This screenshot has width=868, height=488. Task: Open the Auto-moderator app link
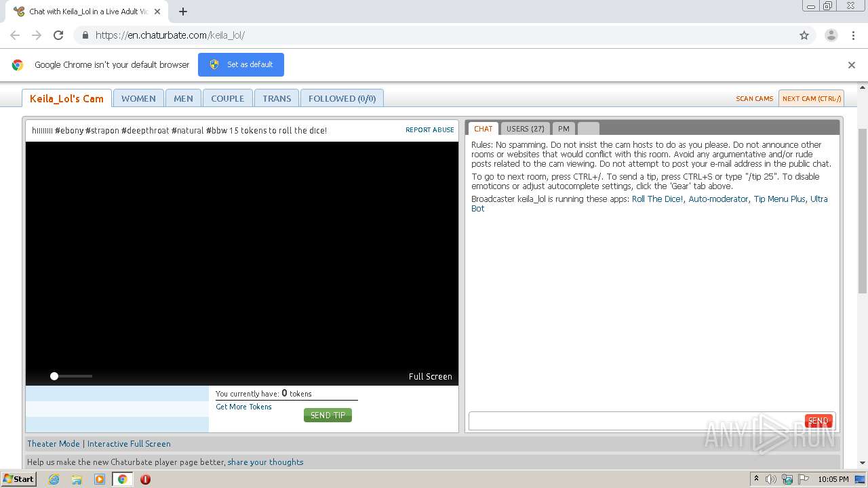718,199
